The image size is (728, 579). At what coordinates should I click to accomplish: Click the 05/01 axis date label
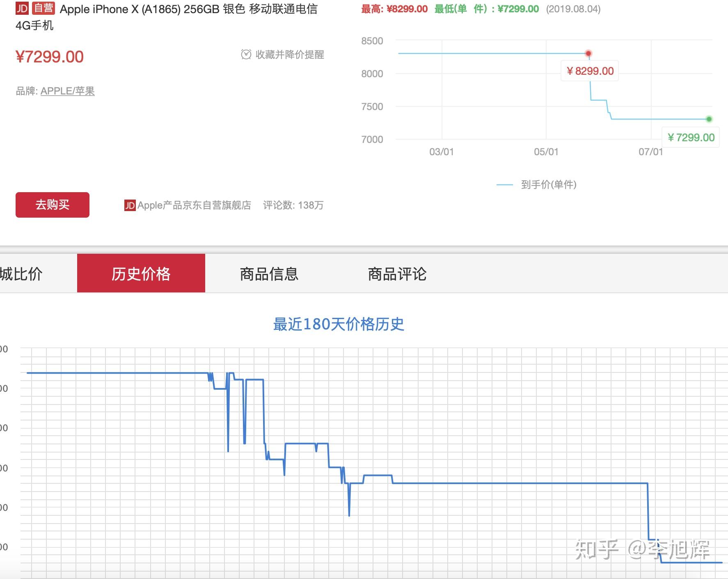(546, 152)
